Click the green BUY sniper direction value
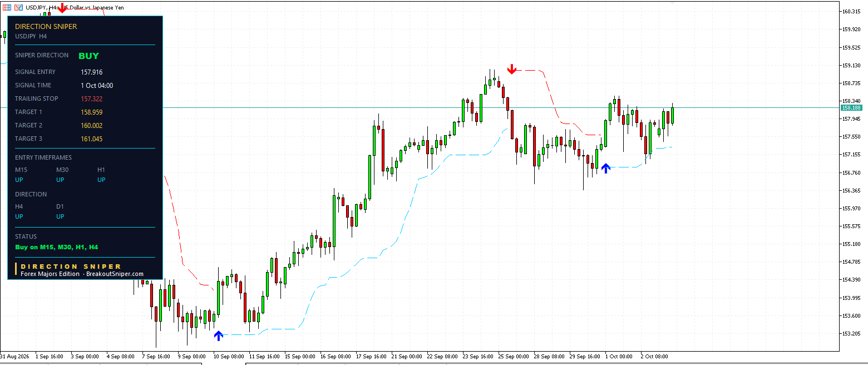This screenshot has height=365, width=868. (x=88, y=56)
